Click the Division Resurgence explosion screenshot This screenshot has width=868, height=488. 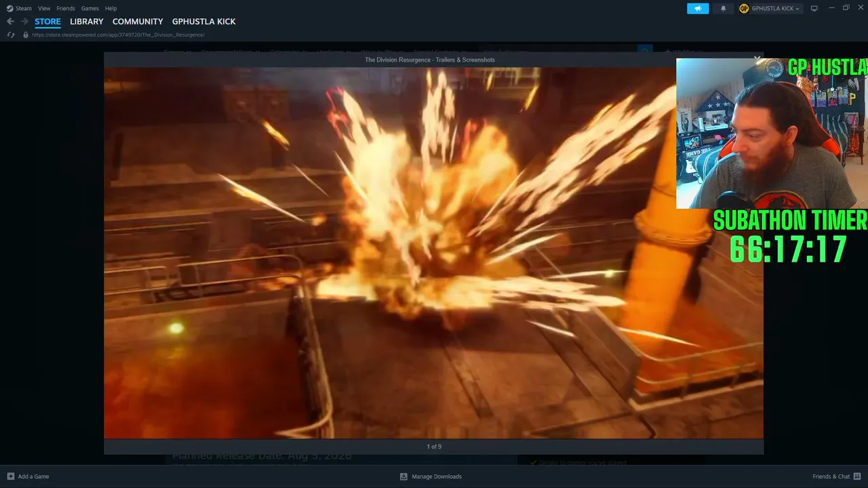pos(433,253)
